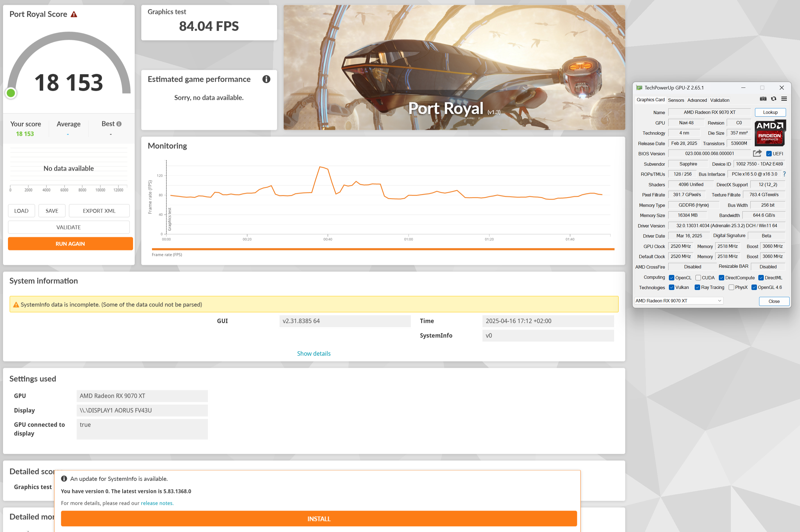
Task: Click the Estimated game performance info icon
Action: pos(266,79)
